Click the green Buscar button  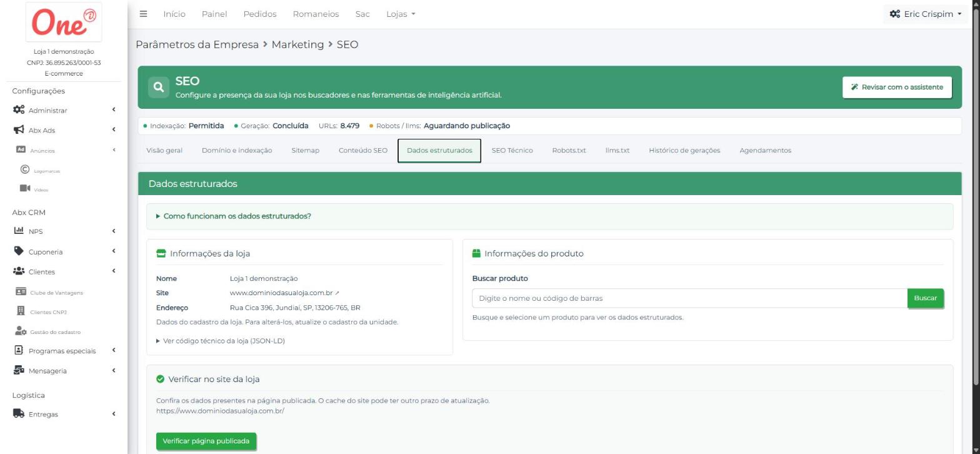point(925,298)
